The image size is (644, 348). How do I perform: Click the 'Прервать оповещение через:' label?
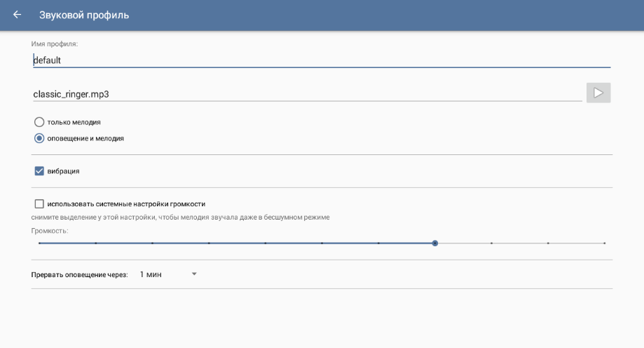pyautogui.click(x=80, y=275)
